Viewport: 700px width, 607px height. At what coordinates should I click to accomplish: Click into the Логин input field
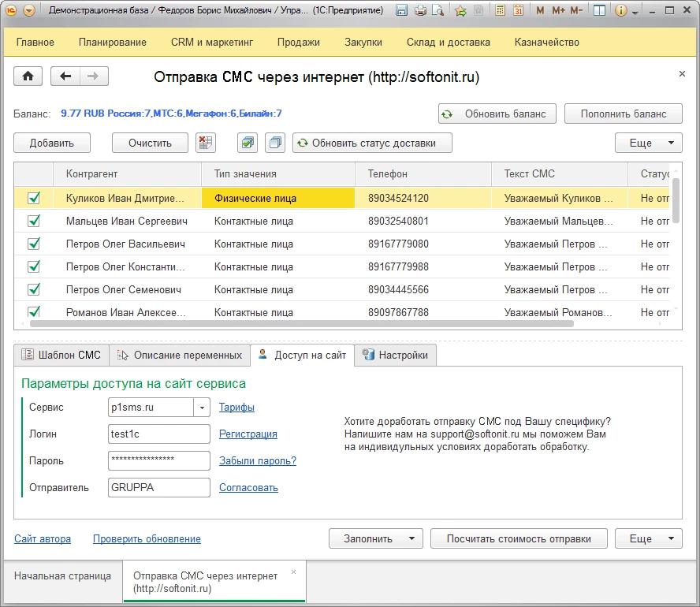(158, 434)
